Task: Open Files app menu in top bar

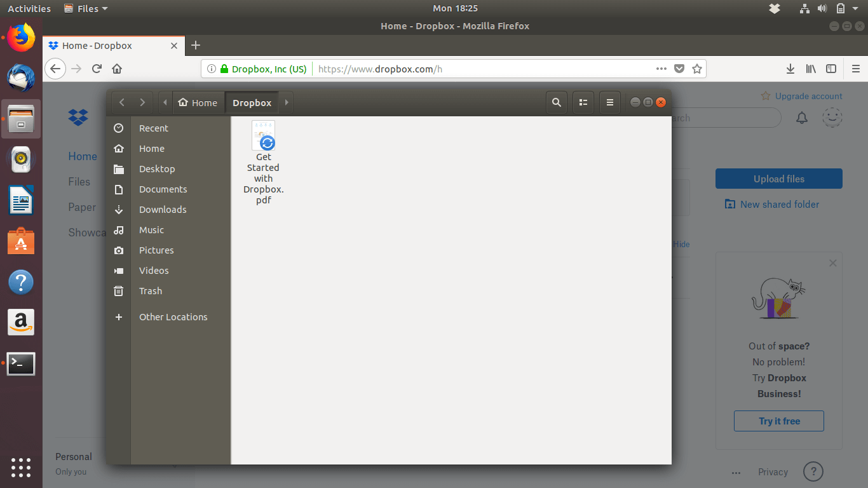Action: tap(86, 8)
